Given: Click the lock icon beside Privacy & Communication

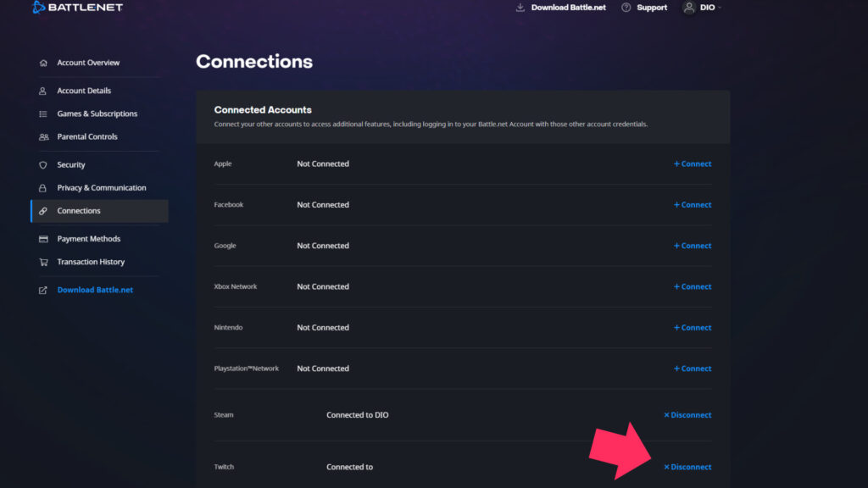Looking at the screenshot, I should (x=42, y=187).
